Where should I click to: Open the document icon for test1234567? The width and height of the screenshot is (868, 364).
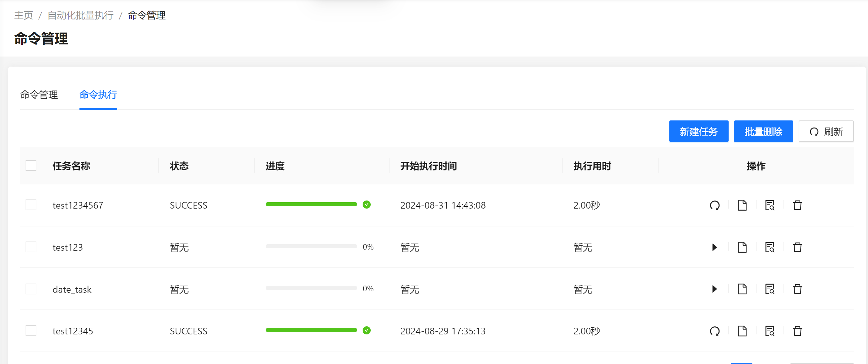tap(742, 205)
